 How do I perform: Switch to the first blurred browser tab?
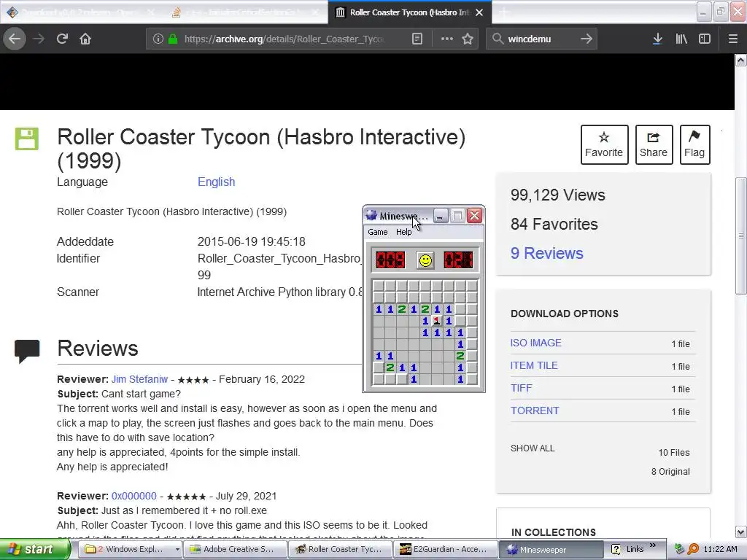coord(81,12)
